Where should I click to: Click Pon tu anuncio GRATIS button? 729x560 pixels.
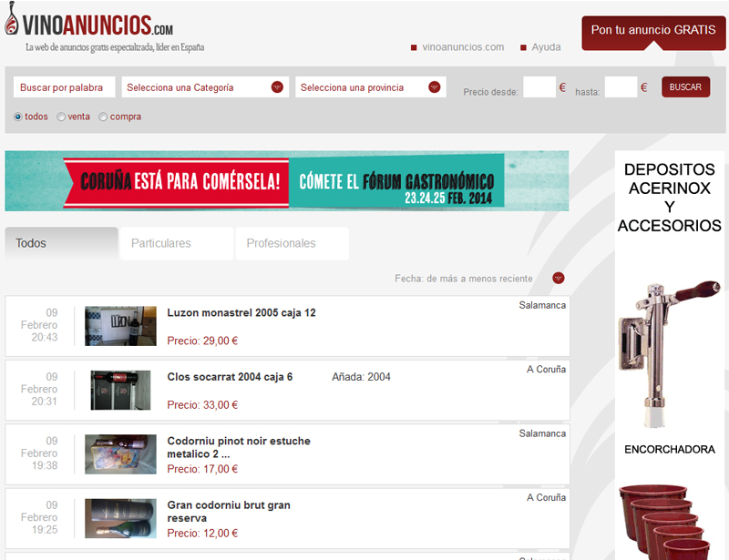click(x=653, y=32)
